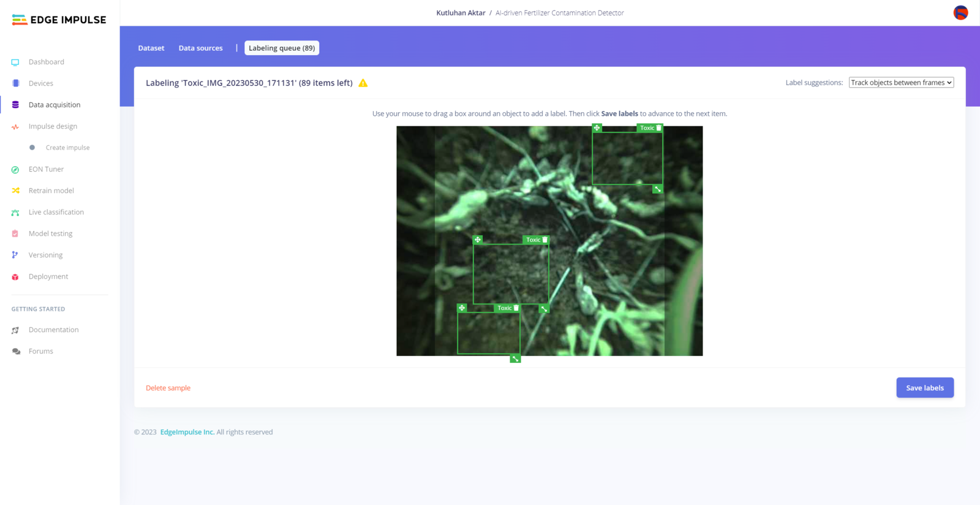The height and width of the screenshot is (505, 980).
Task: Open the EdgeImpulse Inc. footer link
Action: tap(187, 432)
